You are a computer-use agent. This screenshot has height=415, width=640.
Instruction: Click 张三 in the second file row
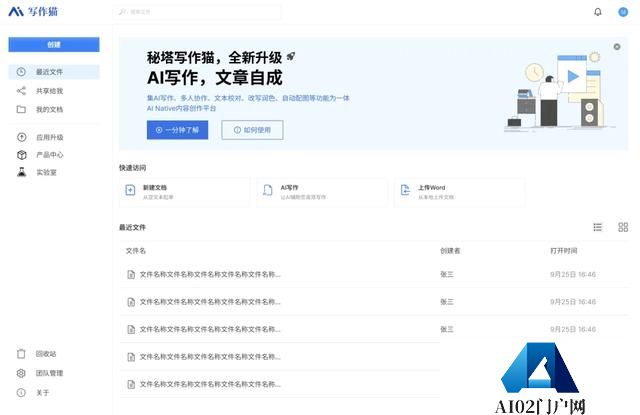tap(447, 302)
